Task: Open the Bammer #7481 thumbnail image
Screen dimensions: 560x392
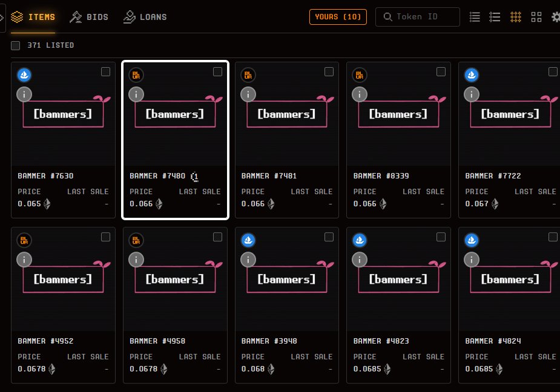Action: (287, 114)
